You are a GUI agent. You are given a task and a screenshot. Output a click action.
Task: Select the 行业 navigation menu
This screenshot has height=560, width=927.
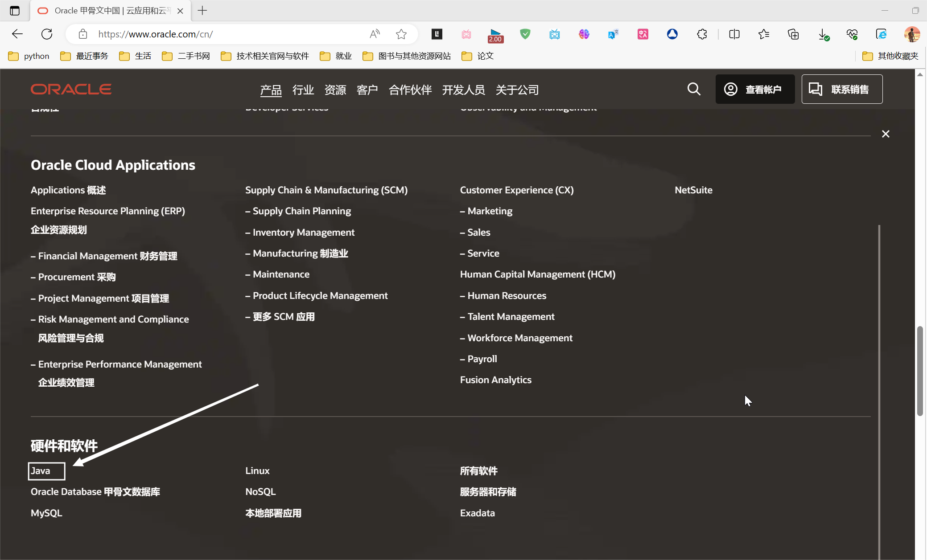[x=303, y=90]
